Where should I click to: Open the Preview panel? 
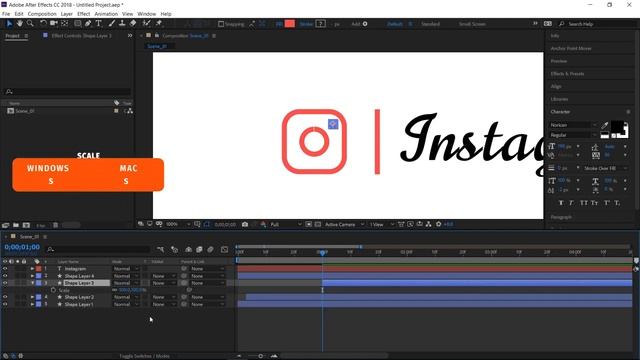click(559, 61)
